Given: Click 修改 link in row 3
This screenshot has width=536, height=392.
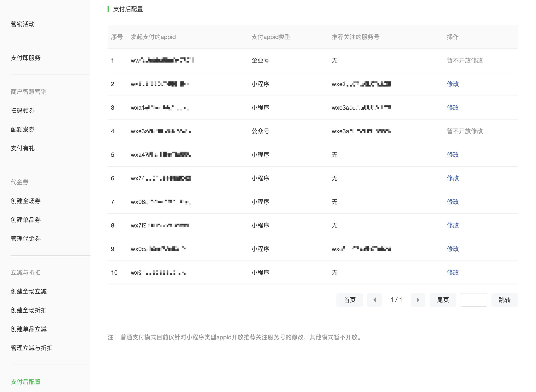Looking at the screenshot, I should point(452,108).
